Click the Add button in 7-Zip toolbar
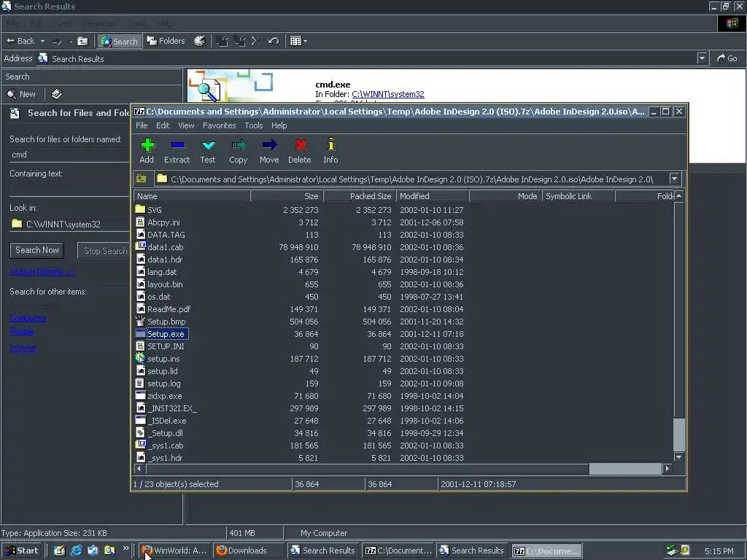Viewport: 747px width, 560px height. pos(147,150)
